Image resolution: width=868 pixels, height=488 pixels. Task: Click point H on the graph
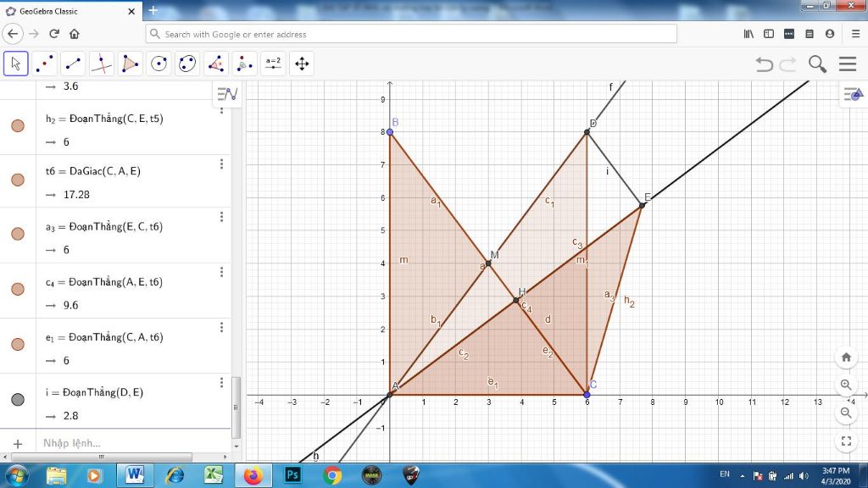(516, 301)
